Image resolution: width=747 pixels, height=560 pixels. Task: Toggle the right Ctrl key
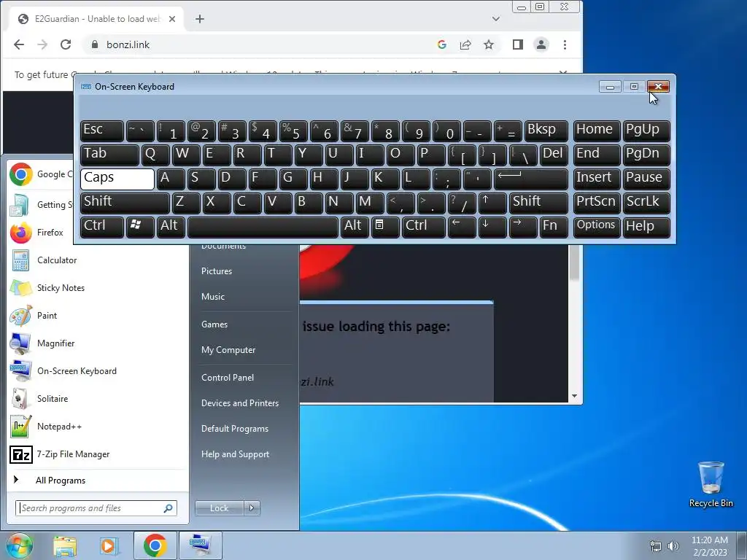[x=424, y=227]
